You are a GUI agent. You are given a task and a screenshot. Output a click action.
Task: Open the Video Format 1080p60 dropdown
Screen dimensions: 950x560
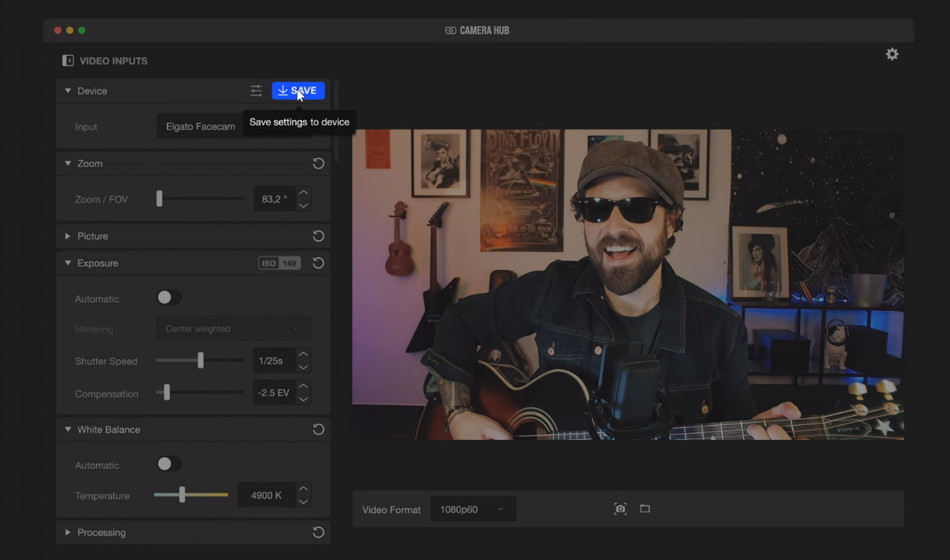473,509
